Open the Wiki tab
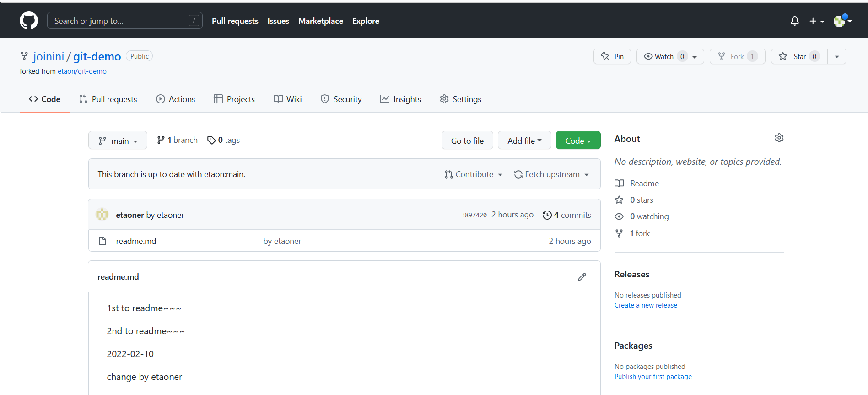Image resolution: width=868 pixels, height=395 pixels. (x=288, y=99)
